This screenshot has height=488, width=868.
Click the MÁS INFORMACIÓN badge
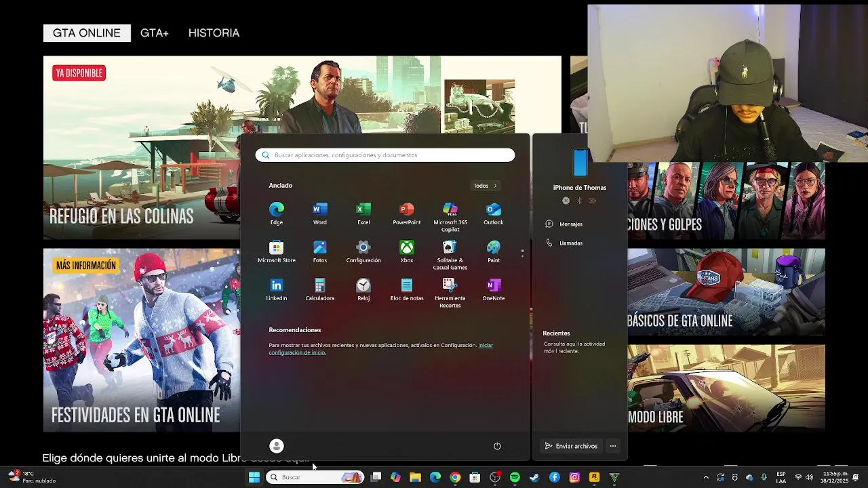pos(85,265)
